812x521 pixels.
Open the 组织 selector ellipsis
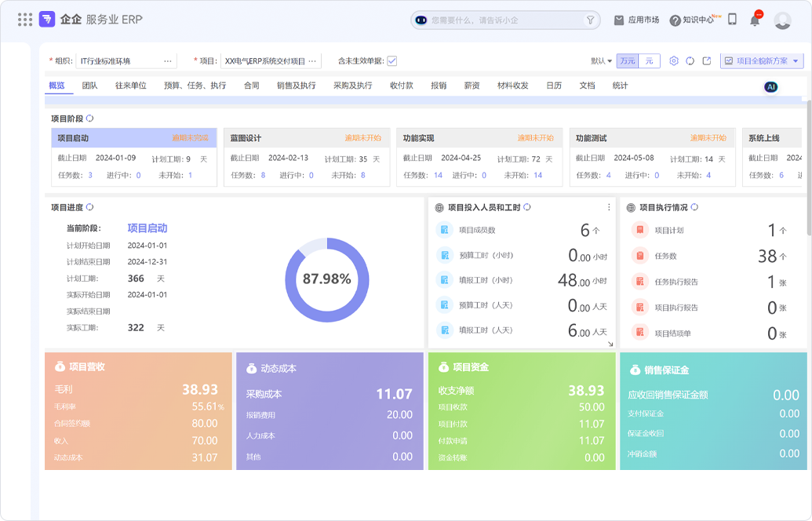point(167,61)
